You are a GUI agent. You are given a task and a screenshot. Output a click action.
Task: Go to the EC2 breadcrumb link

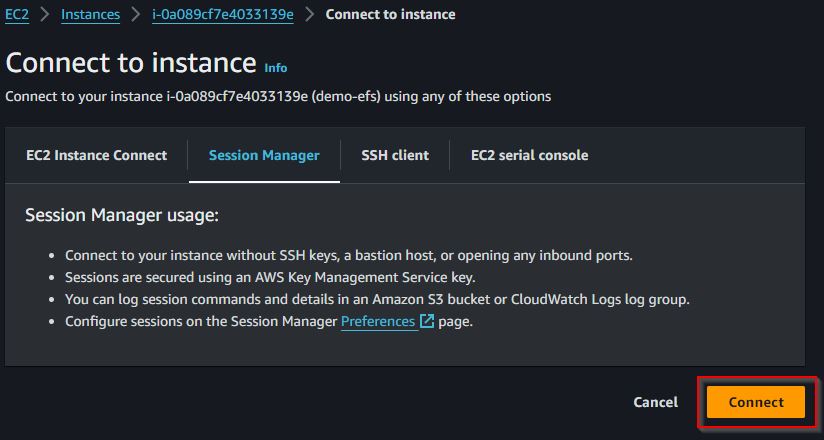click(x=17, y=15)
